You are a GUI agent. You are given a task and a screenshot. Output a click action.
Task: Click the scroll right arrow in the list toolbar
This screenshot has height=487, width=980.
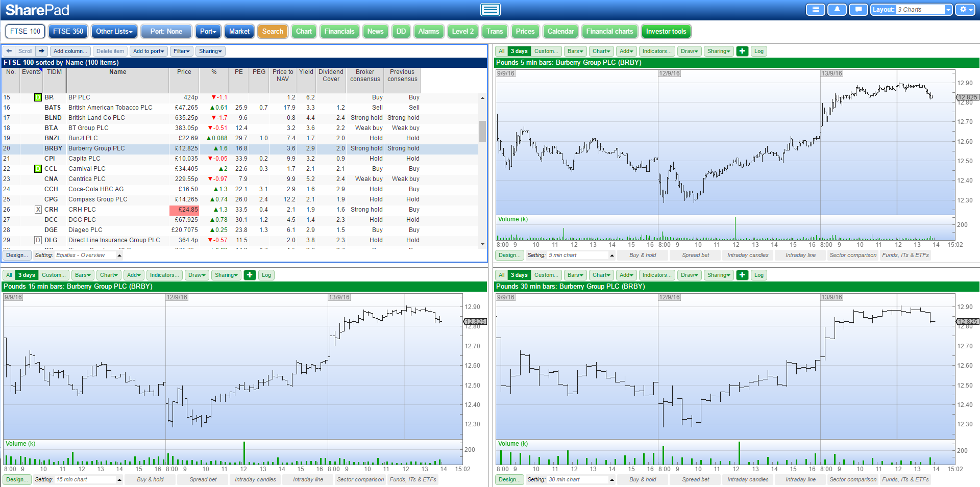click(42, 51)
